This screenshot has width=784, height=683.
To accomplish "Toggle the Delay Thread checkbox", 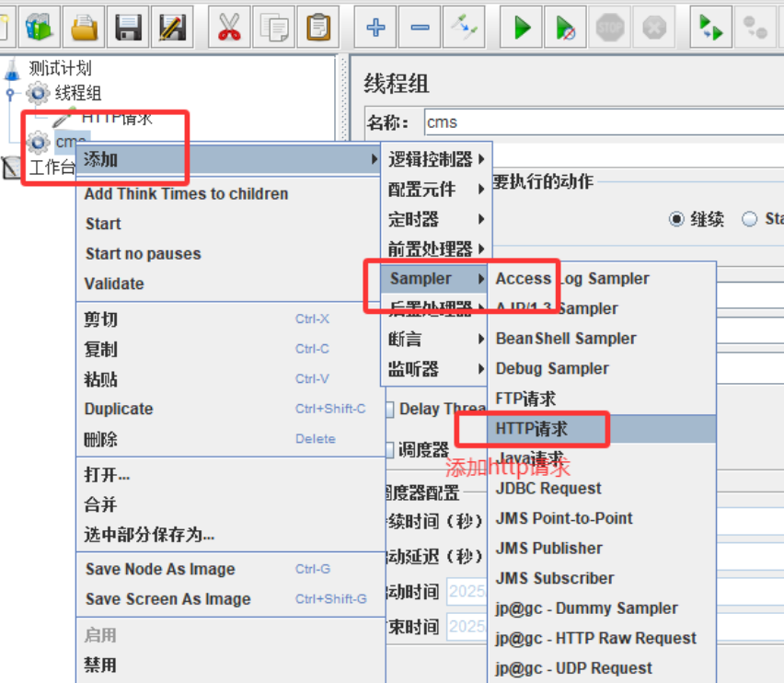I will click(390, 409).
